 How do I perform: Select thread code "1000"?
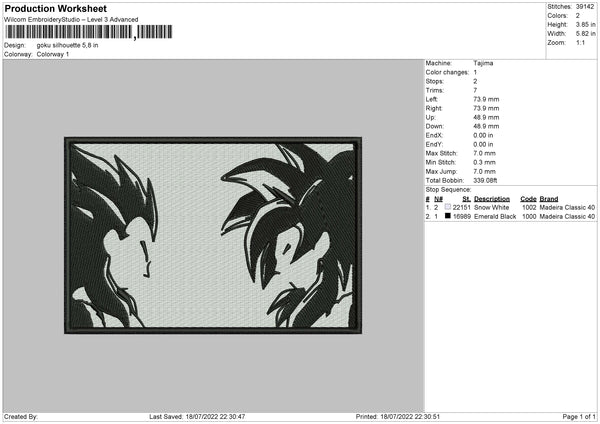529,217
